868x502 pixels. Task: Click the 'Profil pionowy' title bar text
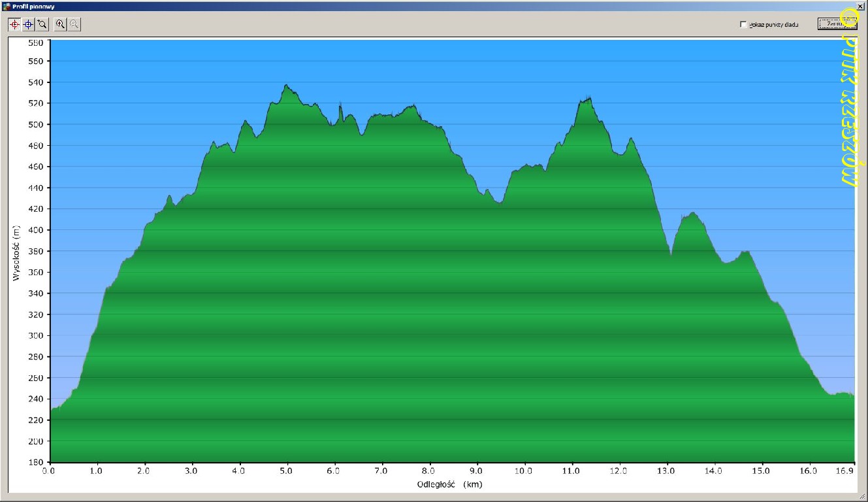pyautogui.click(x=34, y=6)
